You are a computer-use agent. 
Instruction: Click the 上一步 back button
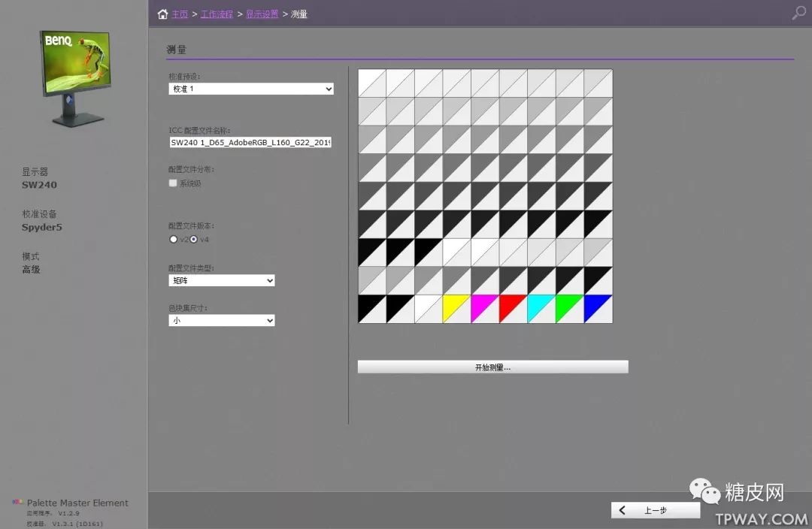pyautogui.click(x=656, y=510)
